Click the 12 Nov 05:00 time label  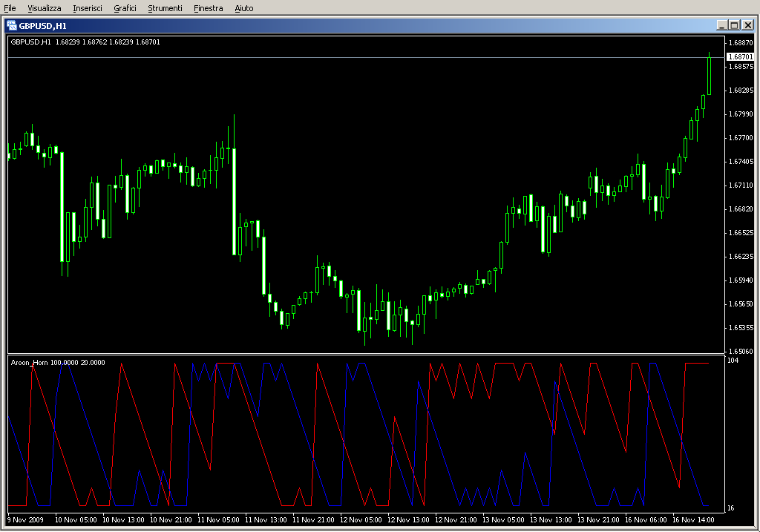point(361,520)
